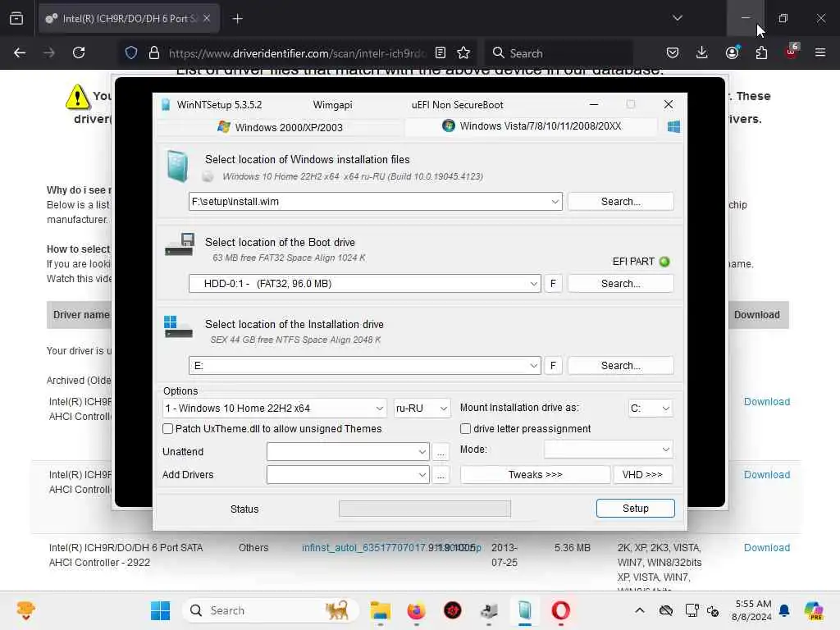The width and height of the screenshot is (840, 630).
Task: Open Firefox from the taskbar
Action: click(416, 610)
